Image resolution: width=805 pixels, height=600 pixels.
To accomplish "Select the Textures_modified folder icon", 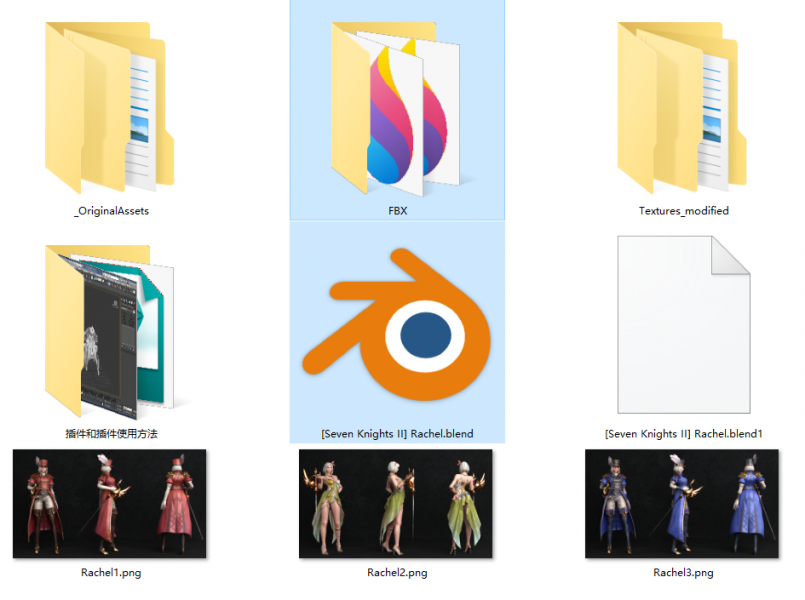I will point(682,108).
